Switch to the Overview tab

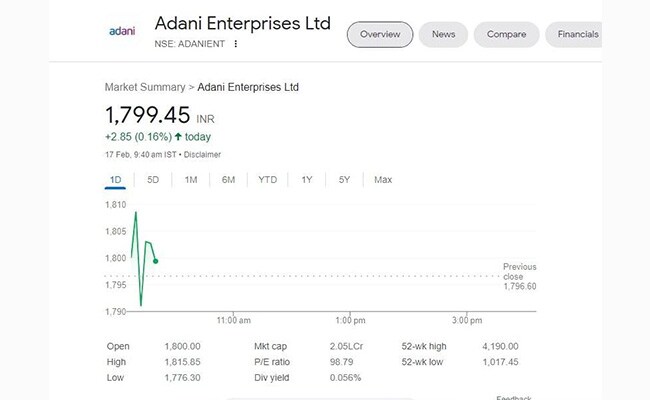tap(380, 35)
